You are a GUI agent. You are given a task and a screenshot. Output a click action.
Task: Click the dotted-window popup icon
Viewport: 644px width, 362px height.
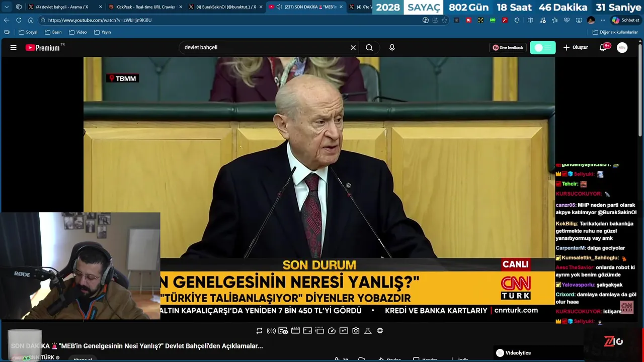click(x=319, y=331)
